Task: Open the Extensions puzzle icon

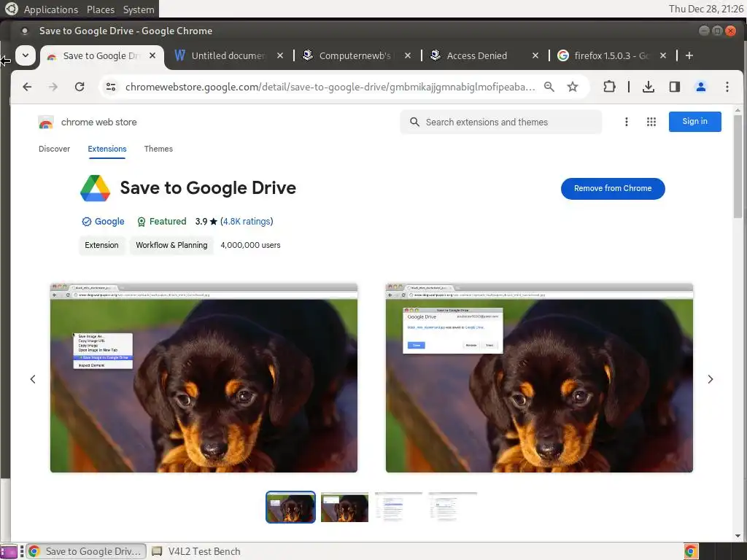Action: tap(609, 87)
